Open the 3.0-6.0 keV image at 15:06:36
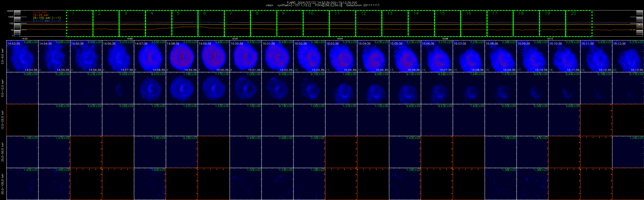 tap(437, 56)
